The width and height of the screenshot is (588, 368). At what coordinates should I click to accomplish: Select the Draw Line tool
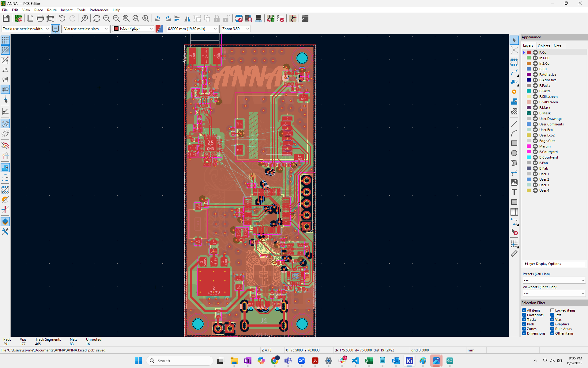pyautogui.click(x=514, y=124)
